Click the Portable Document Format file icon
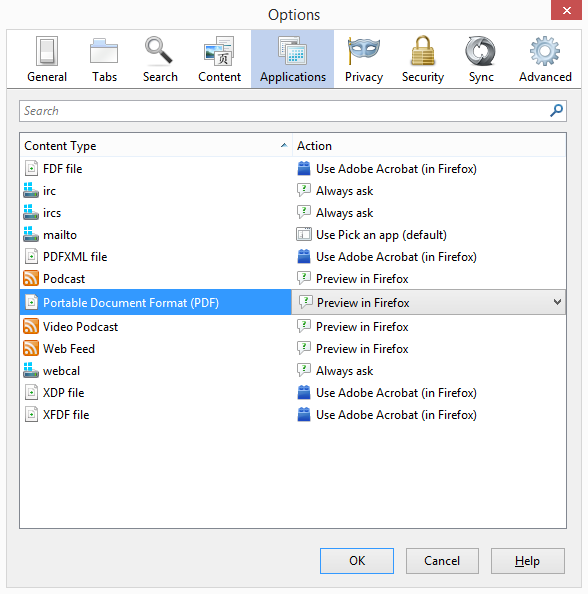The image size is (588, 594). [31, 302]
